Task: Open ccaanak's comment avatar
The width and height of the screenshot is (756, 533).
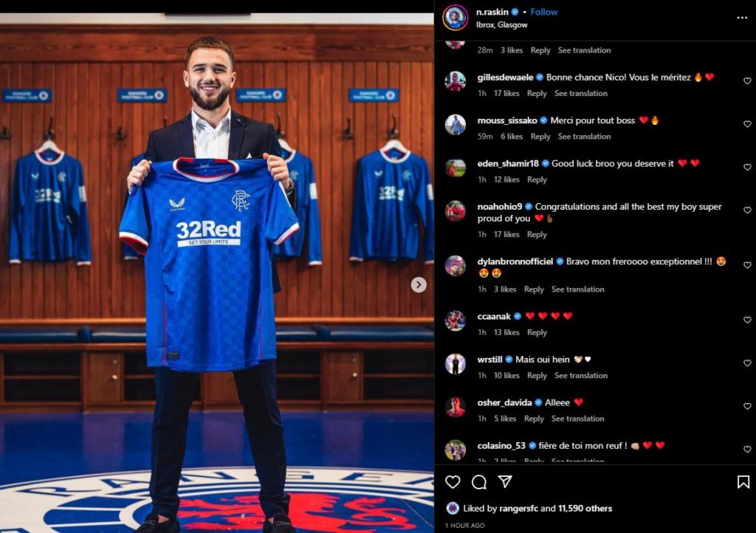Action: [x=455, y=321]
